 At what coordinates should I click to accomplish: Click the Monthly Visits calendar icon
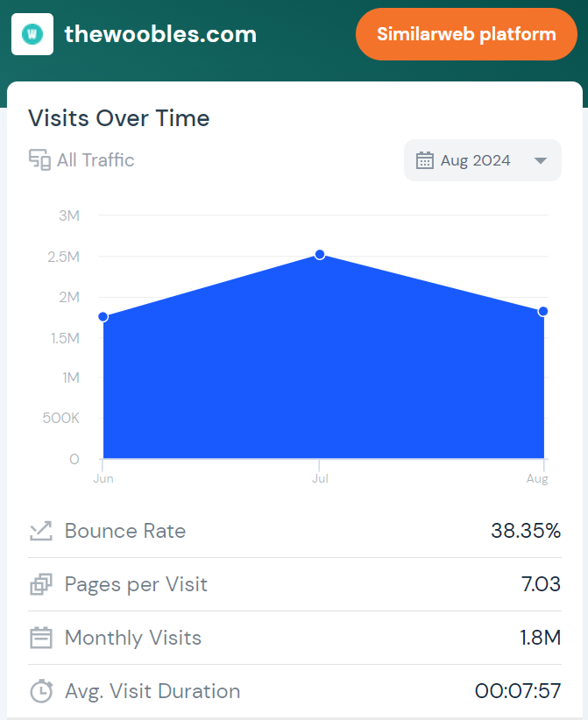pos(41,638)
